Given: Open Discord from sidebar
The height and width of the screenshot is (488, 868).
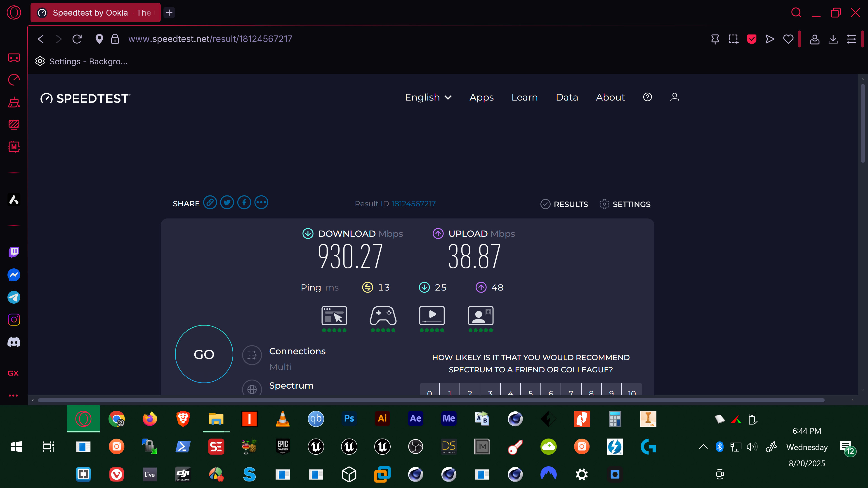Looking at the screenshot, I should click(14, 343).
